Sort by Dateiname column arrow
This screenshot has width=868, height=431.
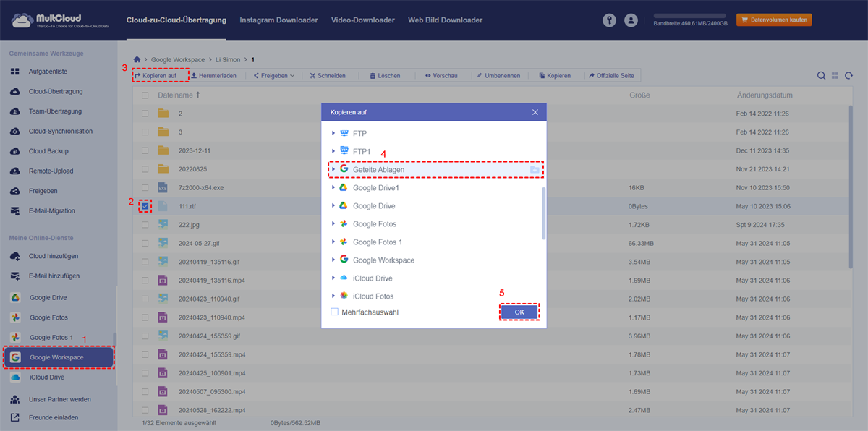click(x=198, y=95)
